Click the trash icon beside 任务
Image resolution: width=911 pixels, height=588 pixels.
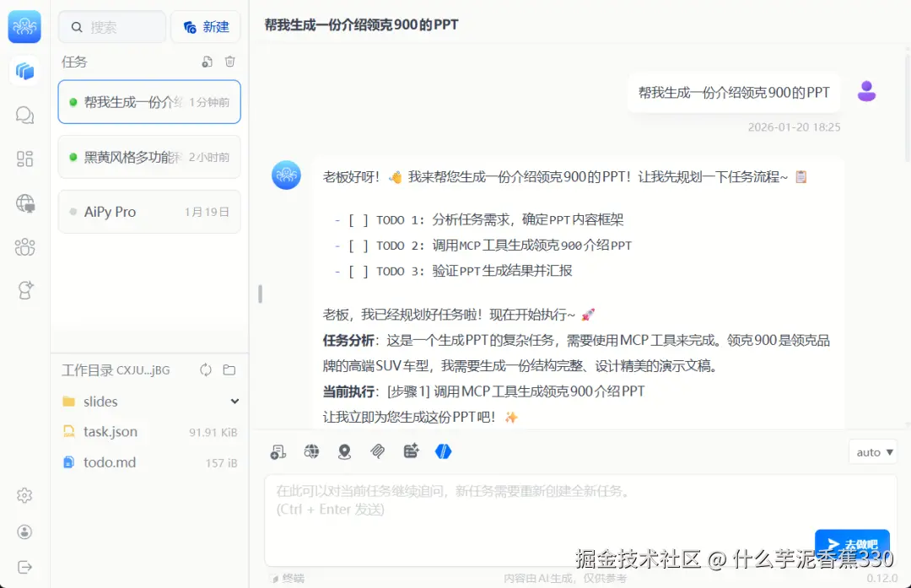230,62
